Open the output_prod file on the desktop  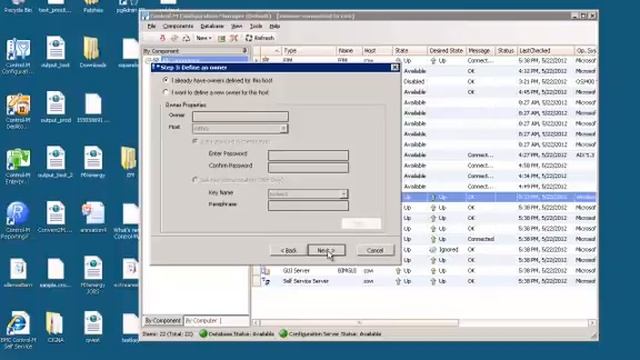coord(56,107)
